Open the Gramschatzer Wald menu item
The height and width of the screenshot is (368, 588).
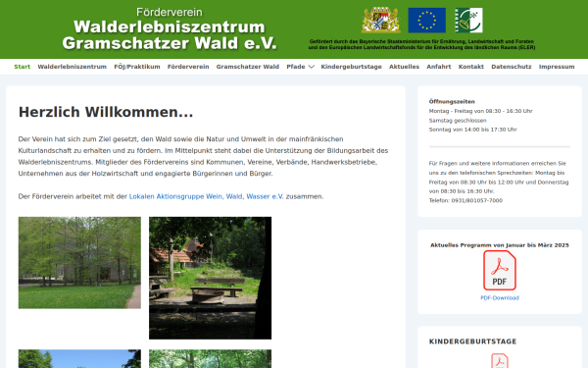(x=248, y=67)
